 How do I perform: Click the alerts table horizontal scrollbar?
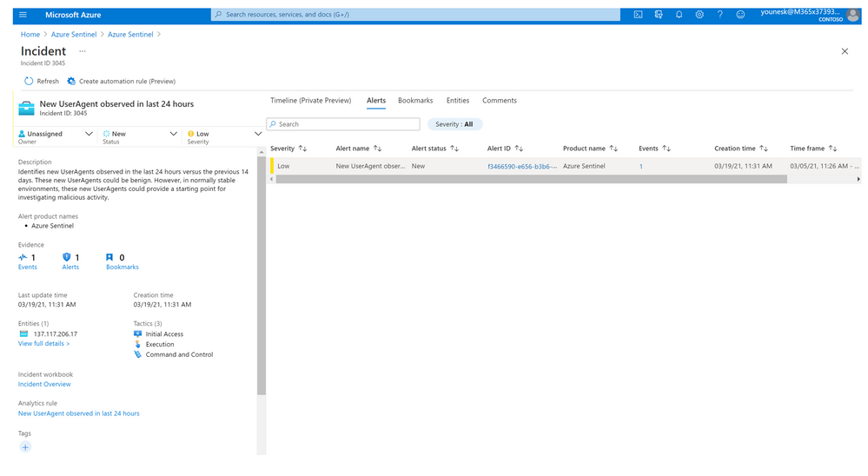tap(530, 179)
